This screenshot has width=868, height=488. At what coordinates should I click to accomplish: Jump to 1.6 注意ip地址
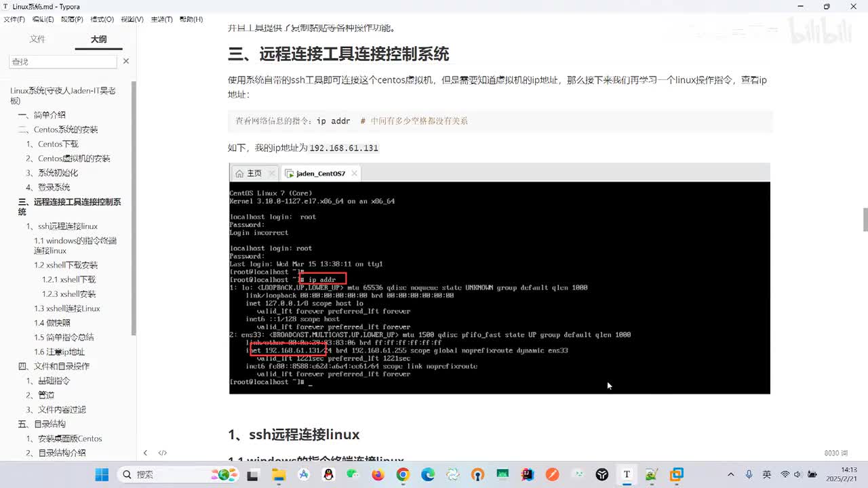(60, 352)
